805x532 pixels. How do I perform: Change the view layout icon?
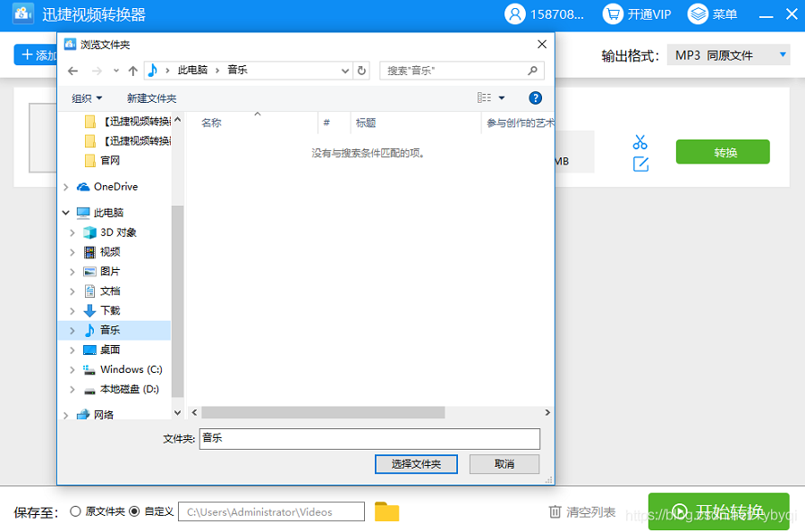[484, 97]
